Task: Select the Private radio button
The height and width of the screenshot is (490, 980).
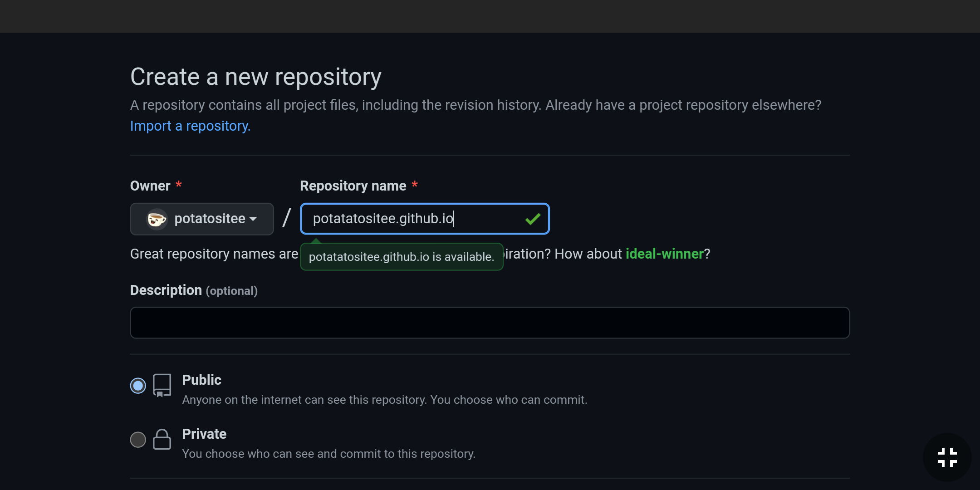Action: coord(138,440)
